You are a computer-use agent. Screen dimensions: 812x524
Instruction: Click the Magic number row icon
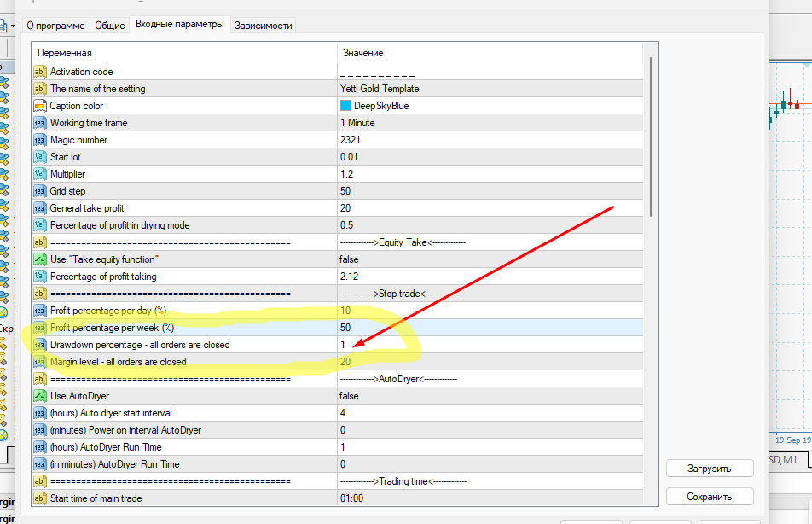point(39,140)
